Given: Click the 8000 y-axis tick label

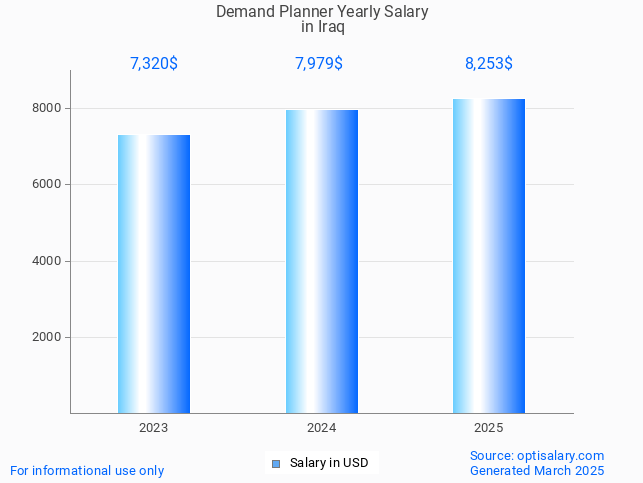Looking at the screenshot, I should point(47,108).
